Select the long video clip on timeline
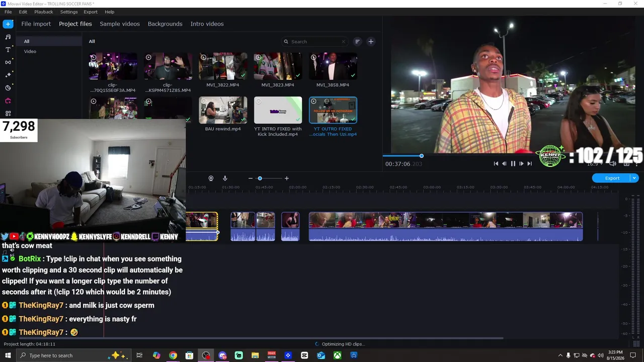The width and height of the screenshot is (644, 362). tap(446, 226)
